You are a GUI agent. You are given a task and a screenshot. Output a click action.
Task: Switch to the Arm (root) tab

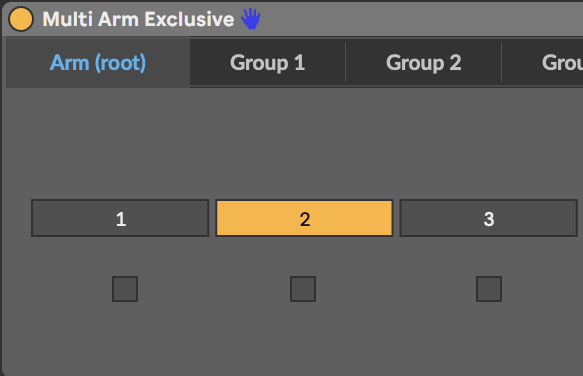coord(98,62)
